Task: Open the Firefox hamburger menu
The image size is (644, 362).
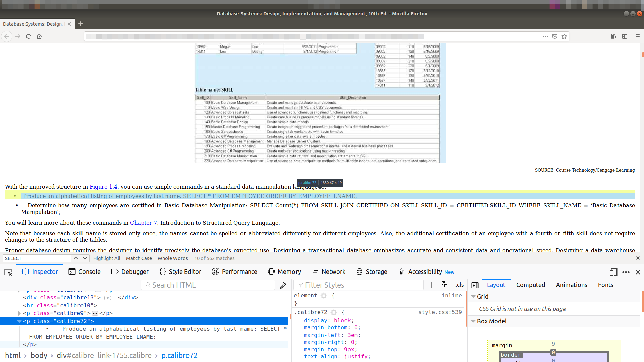Action: pos(637,36)
